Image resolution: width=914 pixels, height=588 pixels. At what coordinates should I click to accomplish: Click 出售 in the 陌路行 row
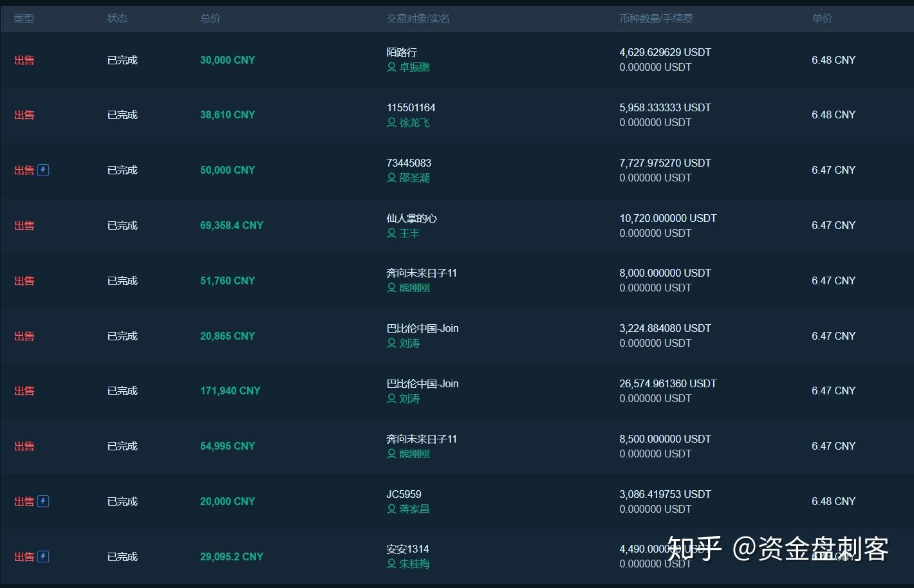click(x=24, y=60)
